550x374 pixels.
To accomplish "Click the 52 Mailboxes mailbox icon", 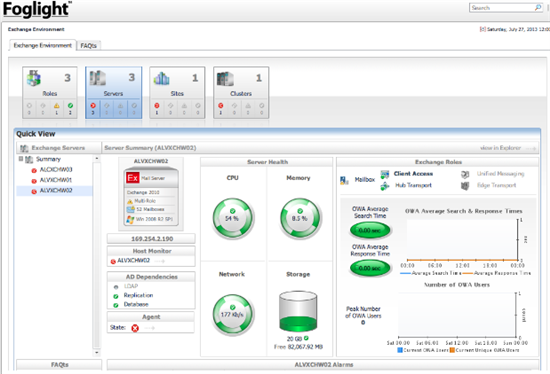I will tap(130, 209).
